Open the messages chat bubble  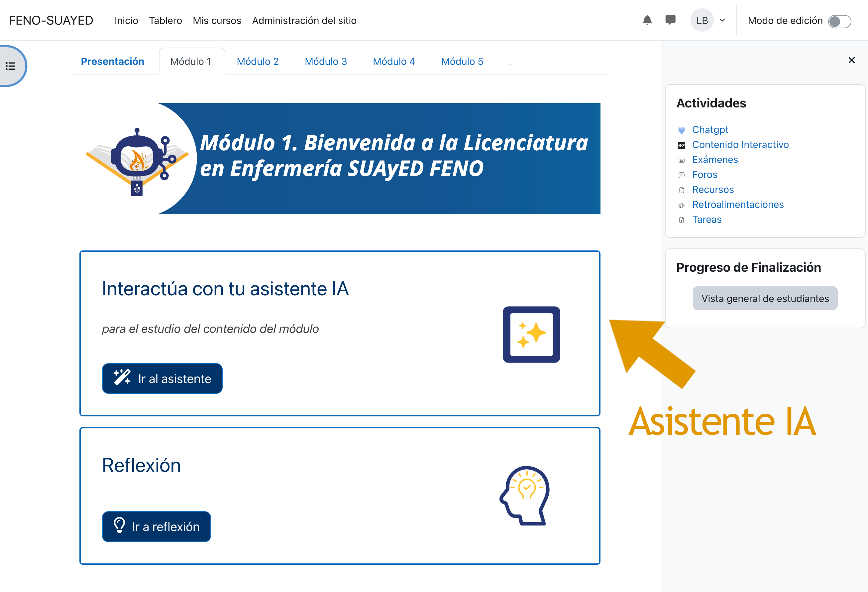(x=670, y=20)
